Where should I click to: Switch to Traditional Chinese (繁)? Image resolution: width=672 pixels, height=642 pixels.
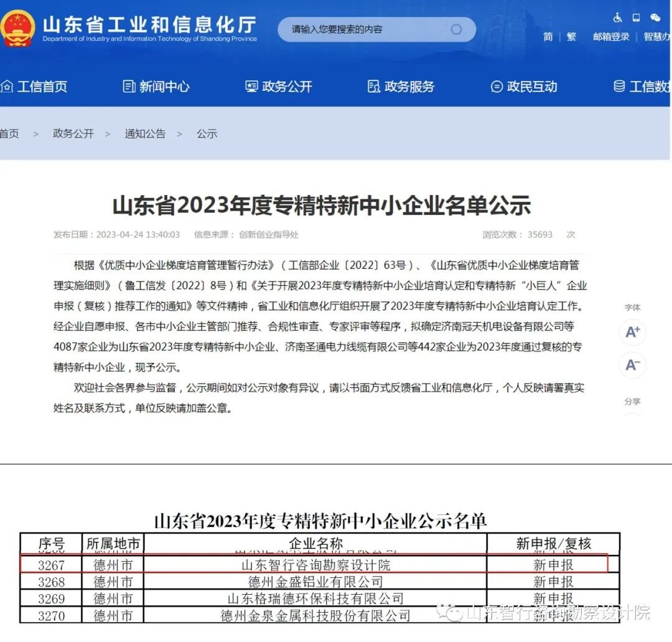point(571,37)
